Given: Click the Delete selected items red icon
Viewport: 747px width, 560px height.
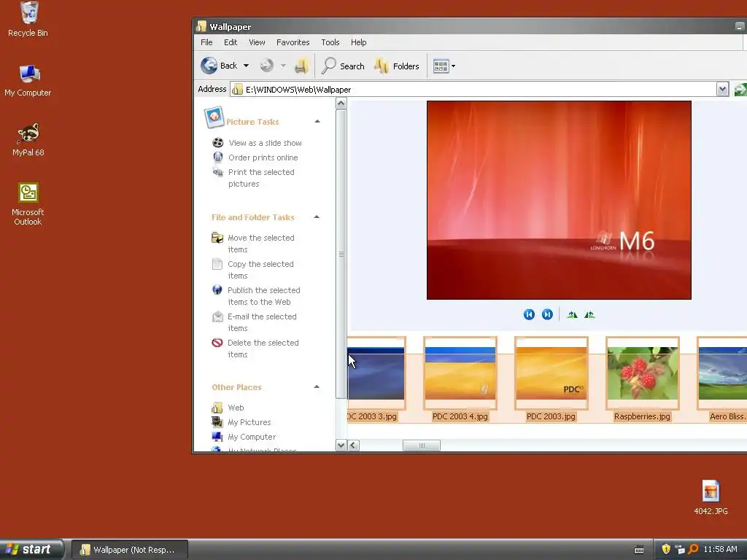Looking at the screenshot, I should coord(217,343).
